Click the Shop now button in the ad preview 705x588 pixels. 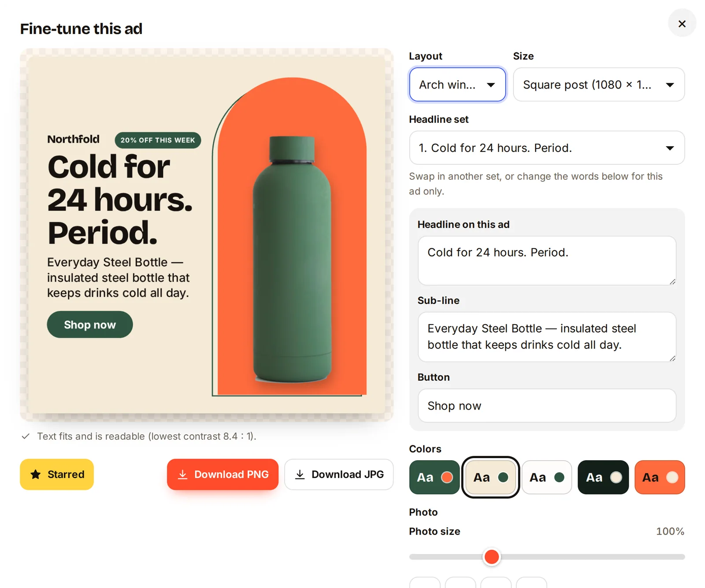tap(90, 325)
